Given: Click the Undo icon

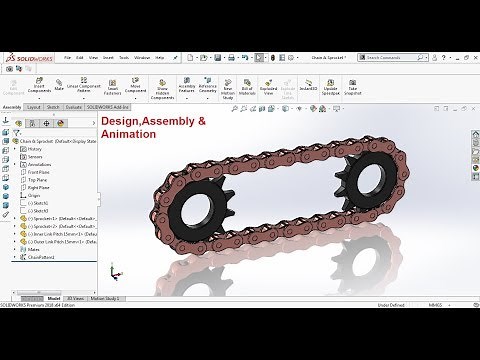Looking at the screenshot, I should click(x=245, y=58).
